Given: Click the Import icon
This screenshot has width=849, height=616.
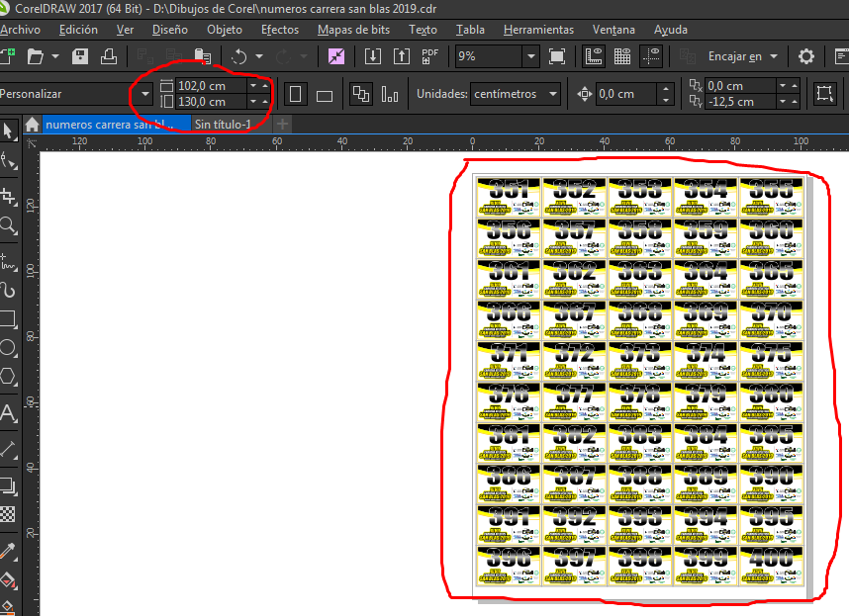Looking at the screenshot, I should pyautogui.click(x=372, y=56).
